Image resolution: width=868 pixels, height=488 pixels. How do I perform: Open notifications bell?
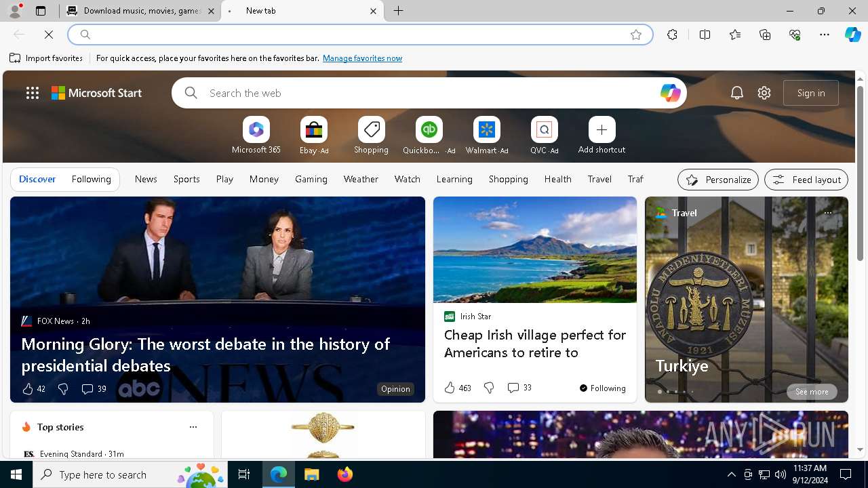tap(737, 93)
